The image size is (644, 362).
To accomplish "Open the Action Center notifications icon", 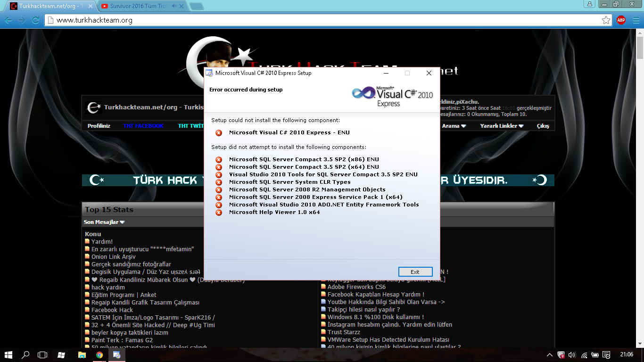I will tap(606, 355).
